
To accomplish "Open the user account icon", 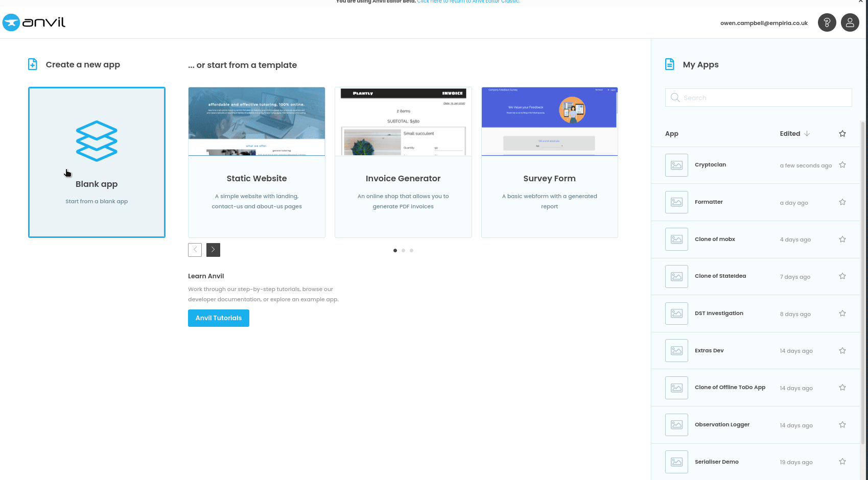I will [x=850, y=22].
